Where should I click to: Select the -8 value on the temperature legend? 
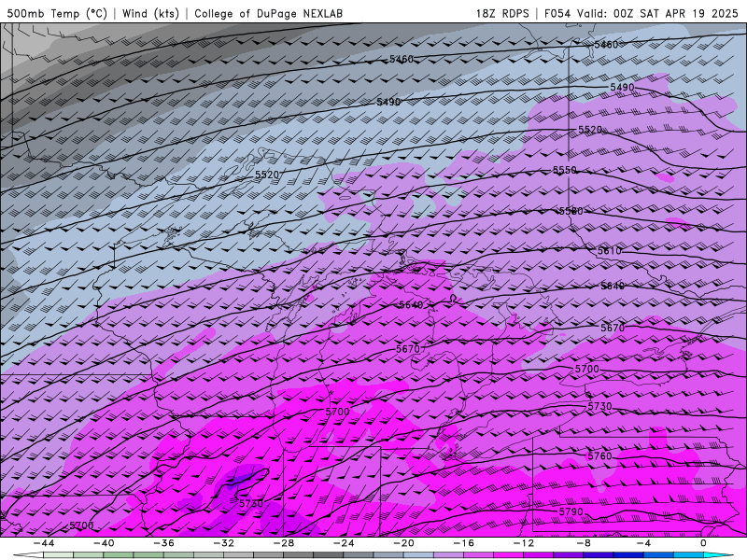[x=584, y=543]
